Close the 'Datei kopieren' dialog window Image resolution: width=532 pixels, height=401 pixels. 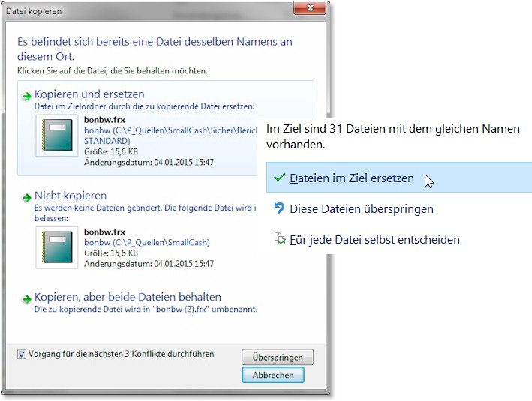pos(310,10)
